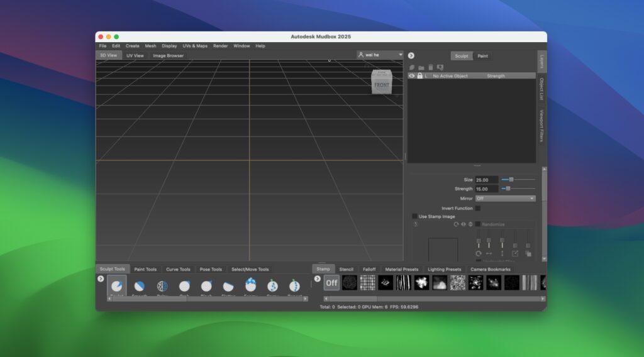Viewport: 644px width, 357px height.
Task: Click the stamp rotate randomize icon
Action: 456,224
